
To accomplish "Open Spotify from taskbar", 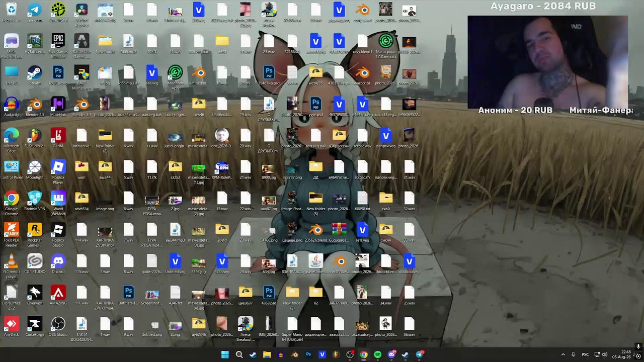I will pyautogui.click(x=378, y=354).
